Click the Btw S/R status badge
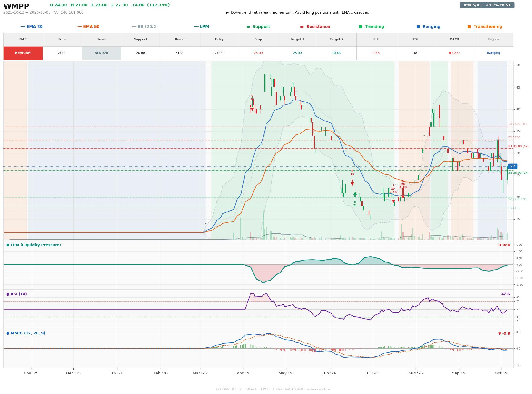This screenshot has height=394, width=532. 487,5
